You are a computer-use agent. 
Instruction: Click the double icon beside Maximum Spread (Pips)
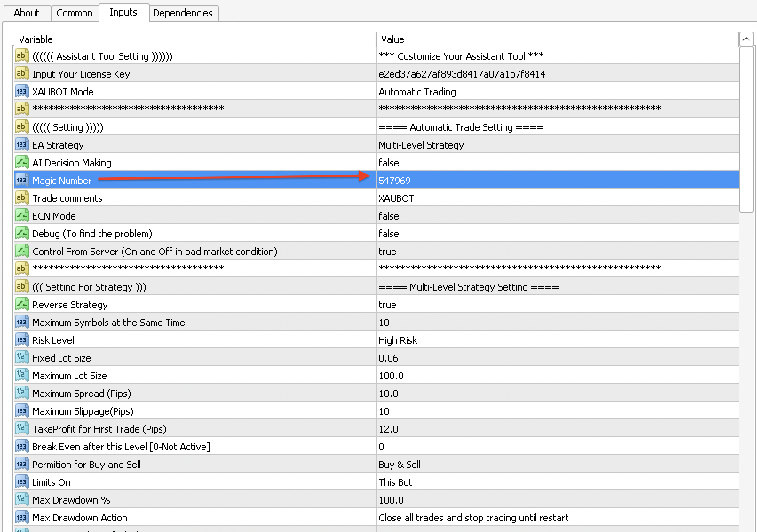pos(22,393)
